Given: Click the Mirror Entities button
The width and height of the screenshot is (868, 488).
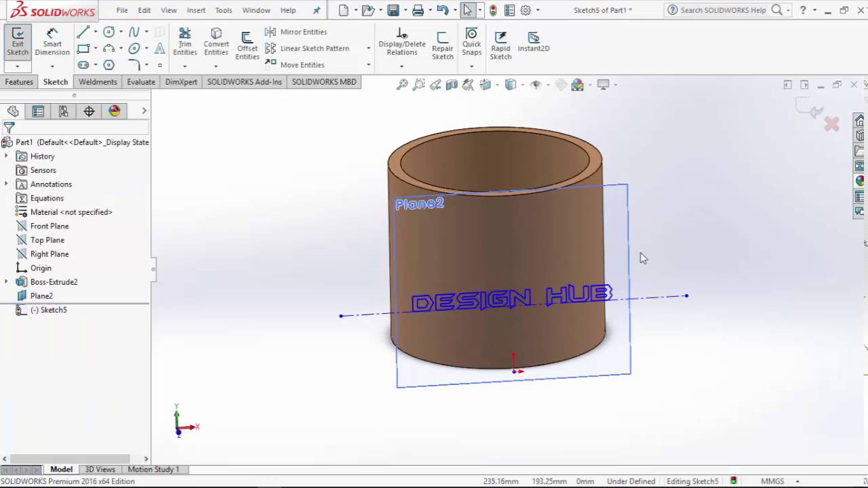Looking at the screenshot, I should pyautogui.click(x=296, y=32).
